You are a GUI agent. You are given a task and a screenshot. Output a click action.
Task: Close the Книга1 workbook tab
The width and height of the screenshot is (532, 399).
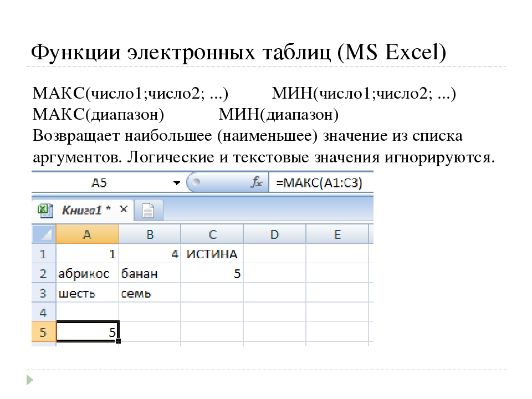coord(124,209)
